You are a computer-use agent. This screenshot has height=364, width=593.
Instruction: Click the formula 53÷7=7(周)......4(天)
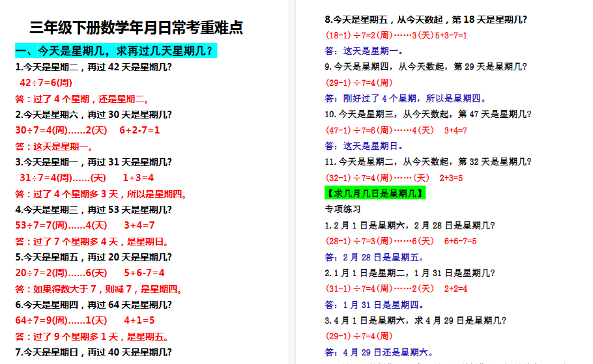pos(85,225)
